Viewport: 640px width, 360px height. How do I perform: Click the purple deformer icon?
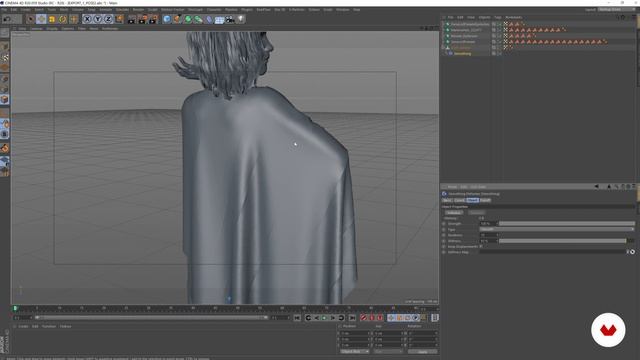click(209, 19)
